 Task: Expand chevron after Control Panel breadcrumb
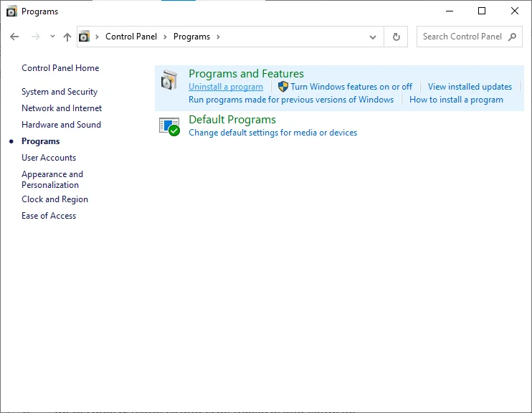(x=165, y=37)
